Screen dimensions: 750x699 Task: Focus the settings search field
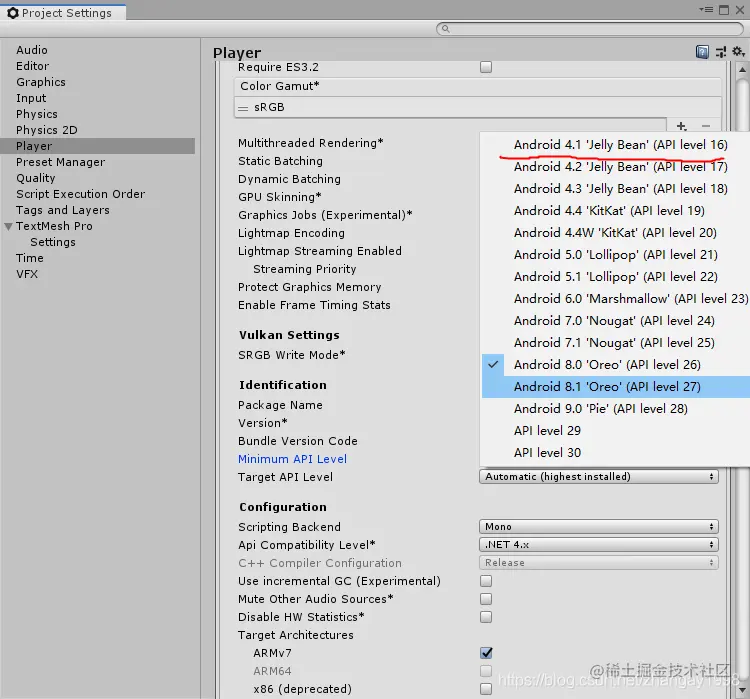pos(590,29)
